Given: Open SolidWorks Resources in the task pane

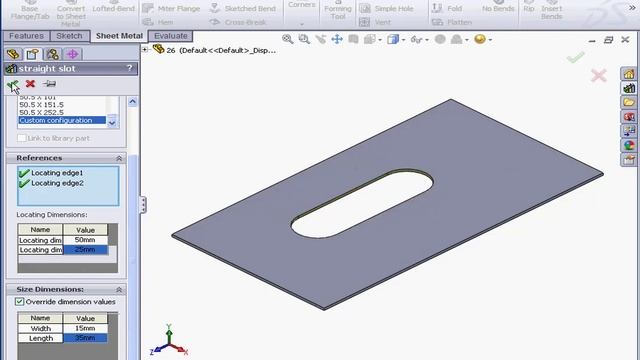Looking at the screenshot, I should click(x=629, y=74).
